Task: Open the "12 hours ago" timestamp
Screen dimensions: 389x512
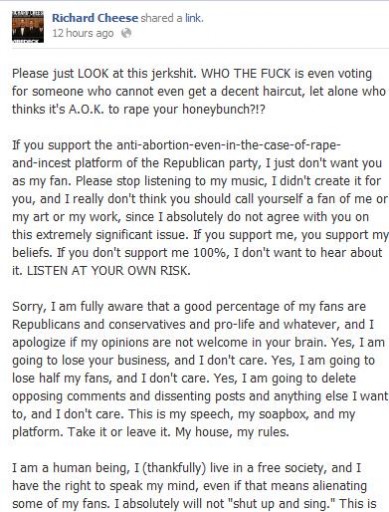Action: tap(83, 33)
